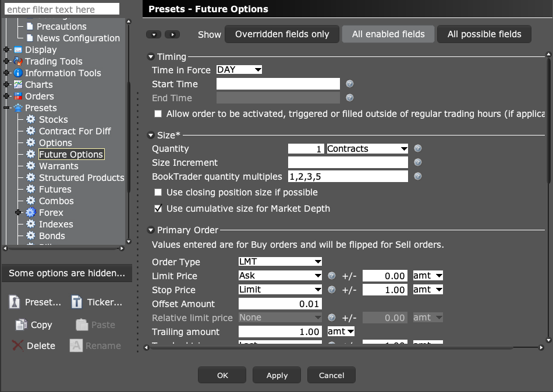Expand the Forex presets node
This screenshot has width=553, height=392.
(x=19, y=212)
